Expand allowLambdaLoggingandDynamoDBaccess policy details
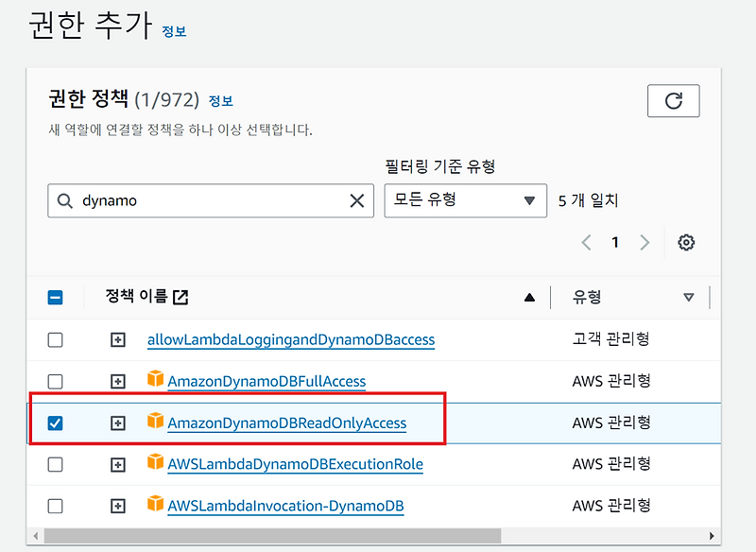This screenshot has height=552, width=756. (x=117, y=339)
